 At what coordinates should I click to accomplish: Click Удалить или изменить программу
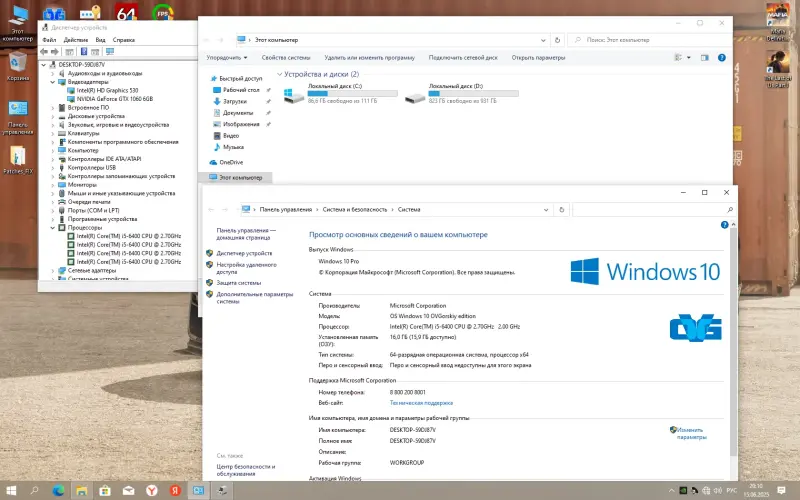point(369,58)
